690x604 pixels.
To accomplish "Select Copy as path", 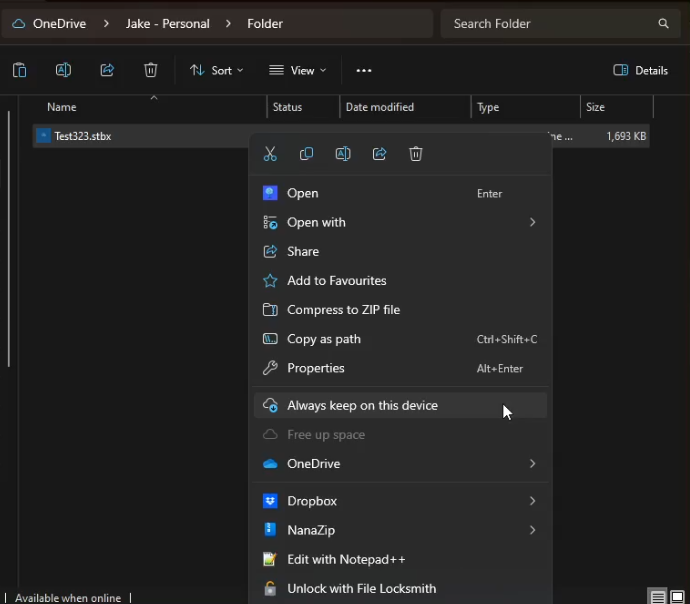I will click(400, 339).
